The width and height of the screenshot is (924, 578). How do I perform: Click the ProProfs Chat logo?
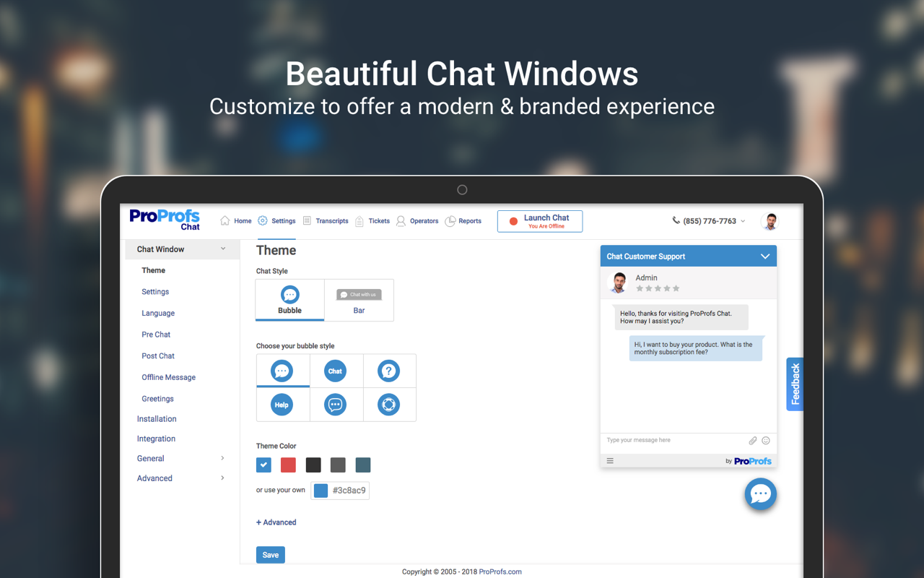[x=165, y=219]
